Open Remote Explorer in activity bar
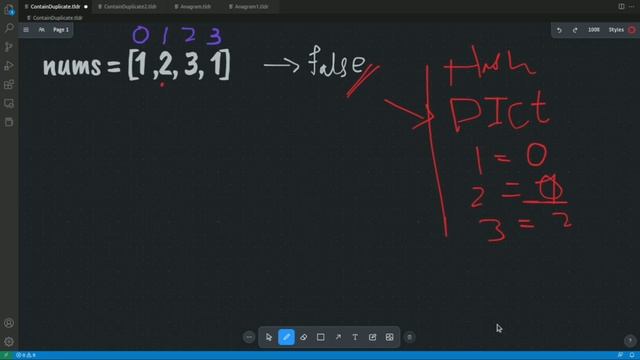Viewport: 640px width, 360px height. (x=9, y=103)
